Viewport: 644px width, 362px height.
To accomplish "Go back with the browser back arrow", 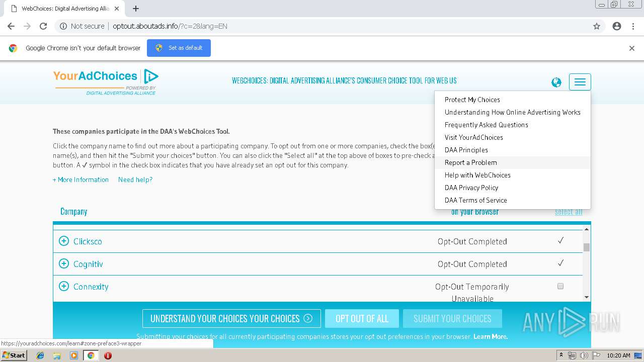I will pyautogui.click(x=11, y=26).
